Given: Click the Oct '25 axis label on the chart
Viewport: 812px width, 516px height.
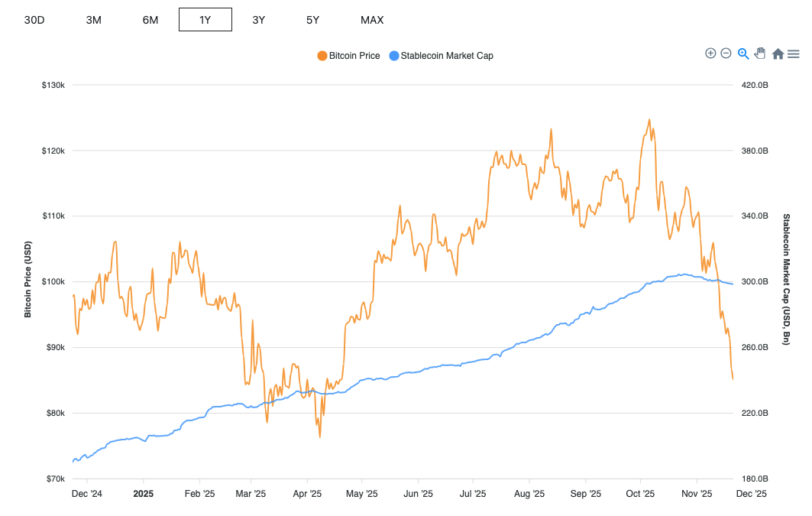Looking at the screenshot, I should (x=640, y=494).
